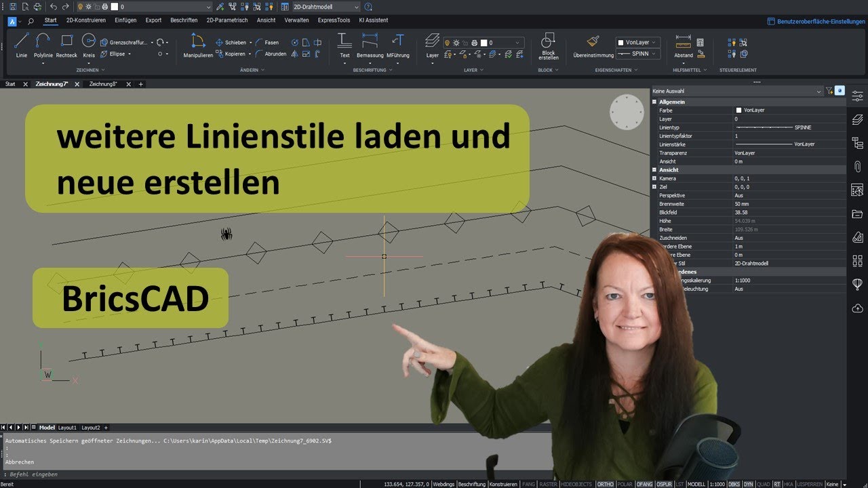Viewport: 868px width, 488px height.
Task: Toggle ORTHO mode in status bar
Action: (605, 484)
